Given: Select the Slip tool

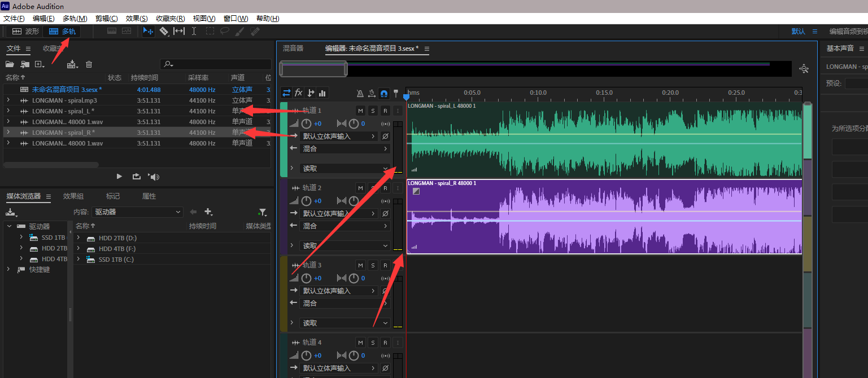Looking at the screenshot, I should tap(179, 32).
